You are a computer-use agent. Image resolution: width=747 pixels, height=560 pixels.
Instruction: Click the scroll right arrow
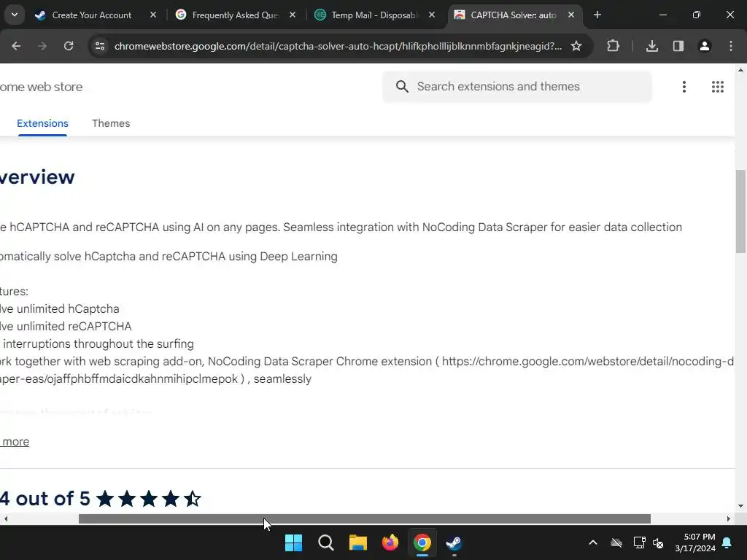pyautogui.click(x=729, y=518)
